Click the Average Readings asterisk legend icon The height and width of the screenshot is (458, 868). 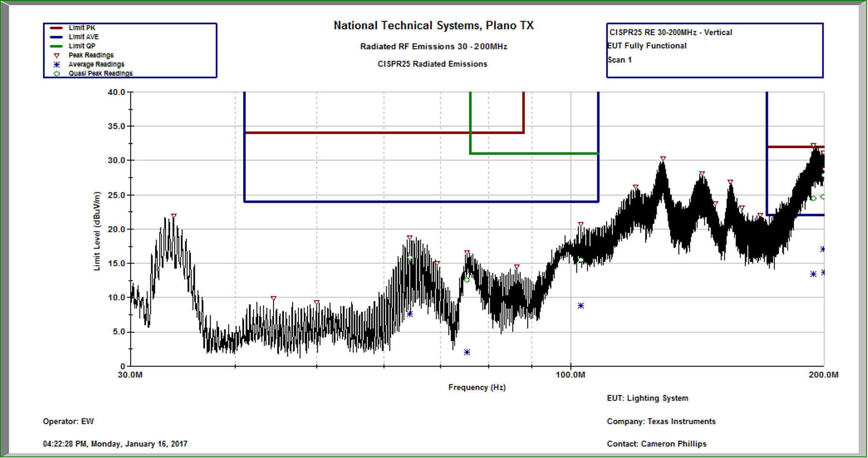[x=56, y=65]
